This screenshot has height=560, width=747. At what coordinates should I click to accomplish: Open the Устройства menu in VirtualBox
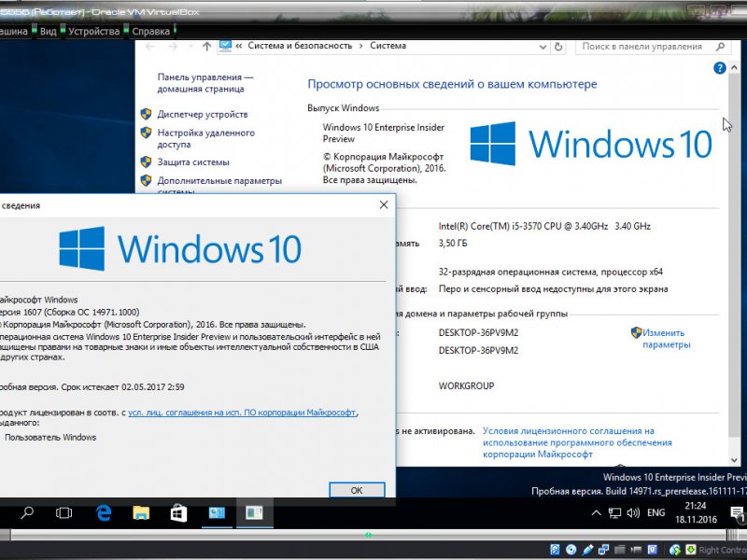(93, 31)
